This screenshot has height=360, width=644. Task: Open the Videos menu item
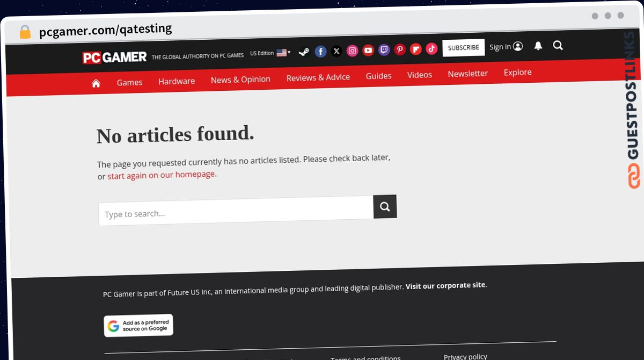[x=420, y=75]
